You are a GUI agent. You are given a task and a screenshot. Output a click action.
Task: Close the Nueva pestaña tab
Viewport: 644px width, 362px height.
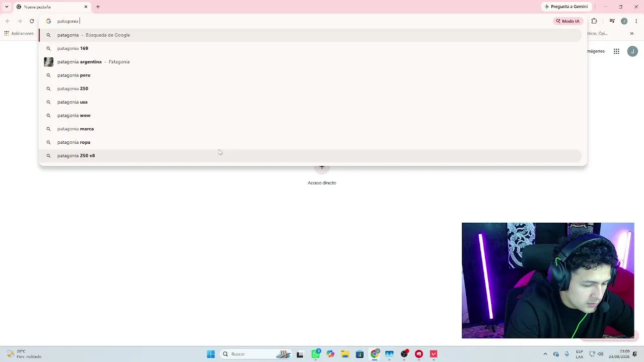point(86,7)
